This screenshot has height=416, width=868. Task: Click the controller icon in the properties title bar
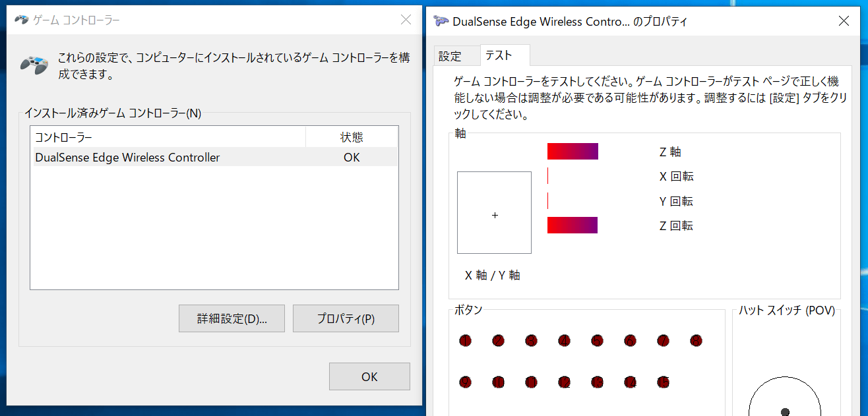(441, 21)
